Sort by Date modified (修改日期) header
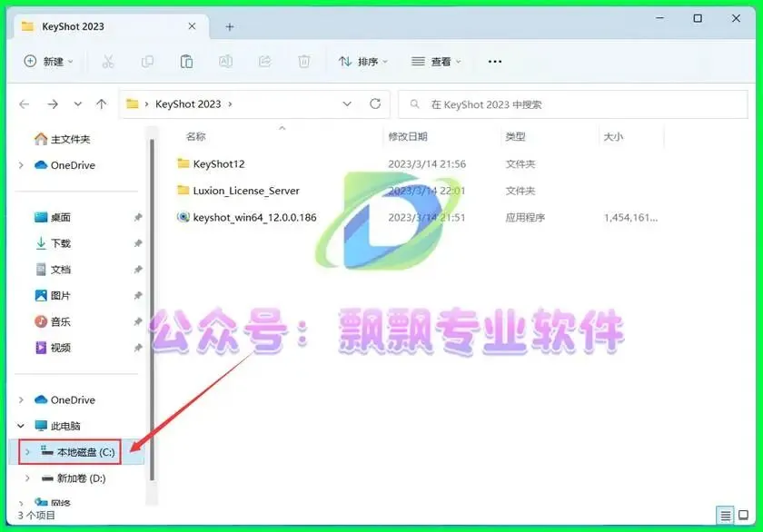763x532 pixels. click(x=408, y=137)
